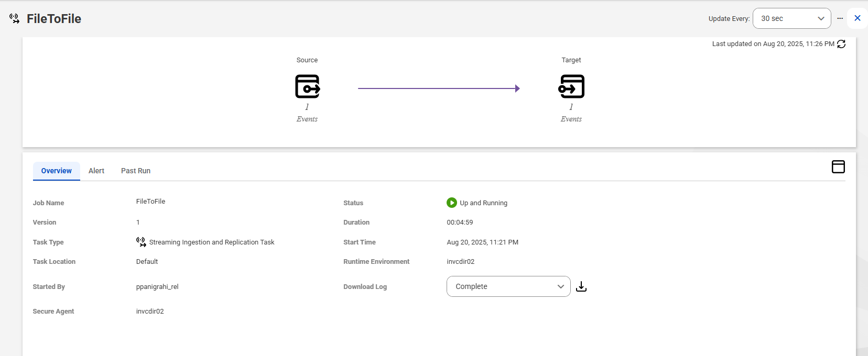Click the Up and Running status text
This screenshot has height=356, width=868.
(483, 203)
